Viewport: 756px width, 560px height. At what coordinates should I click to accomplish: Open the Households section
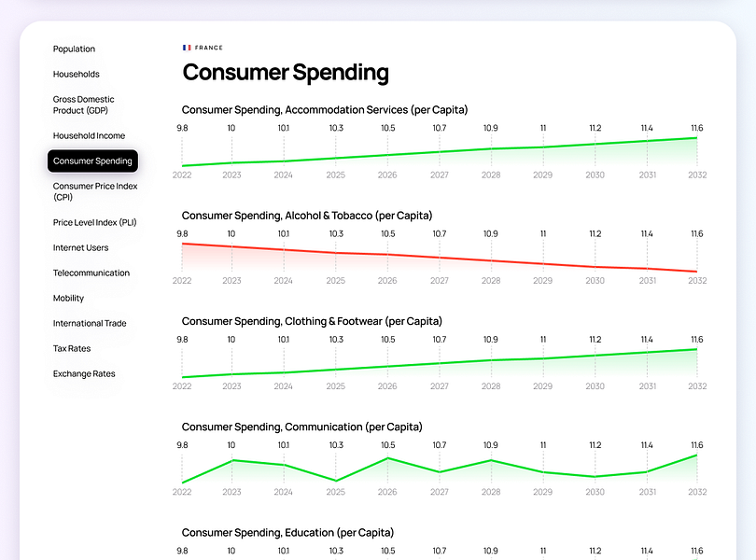[77, 74]
